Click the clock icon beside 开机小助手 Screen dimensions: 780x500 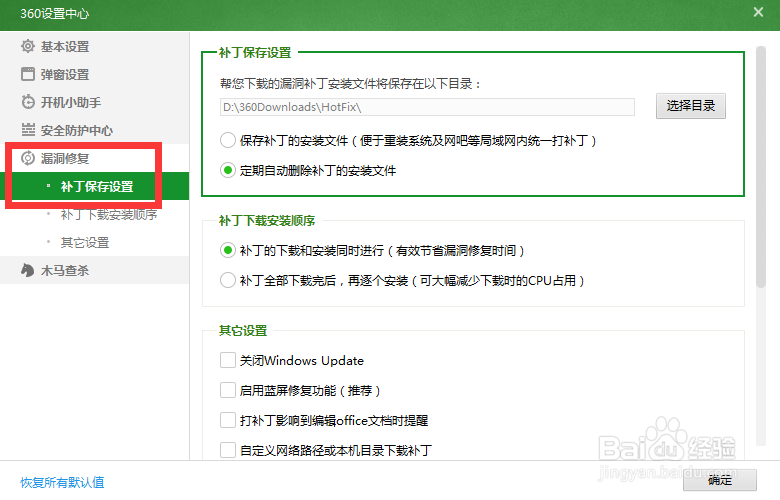(x=28, y=102)
